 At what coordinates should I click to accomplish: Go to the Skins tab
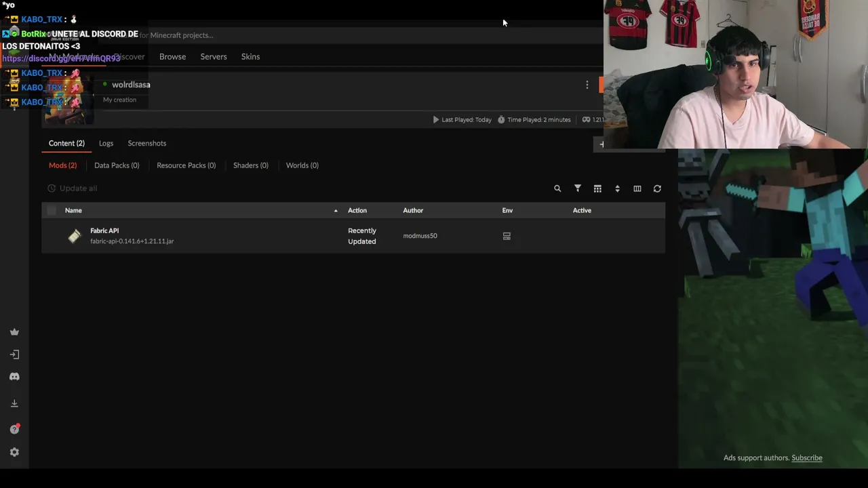click(x=250, y=57)
